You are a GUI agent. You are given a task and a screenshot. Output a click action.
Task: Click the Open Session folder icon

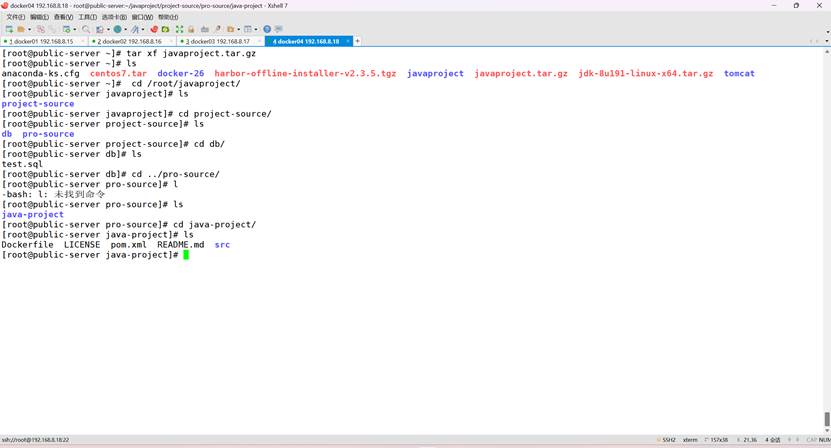click(21, 29)
